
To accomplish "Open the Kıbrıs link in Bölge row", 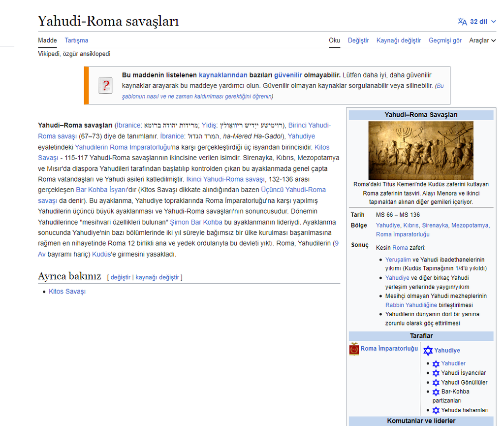I will click(x=411, y=226).
